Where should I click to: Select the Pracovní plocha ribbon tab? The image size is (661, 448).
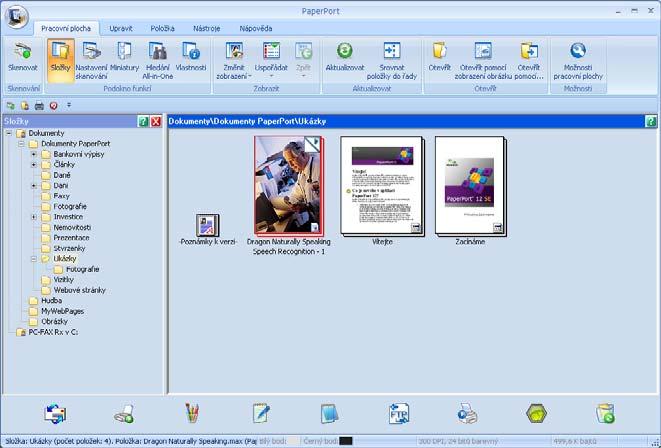coord(66,29)
